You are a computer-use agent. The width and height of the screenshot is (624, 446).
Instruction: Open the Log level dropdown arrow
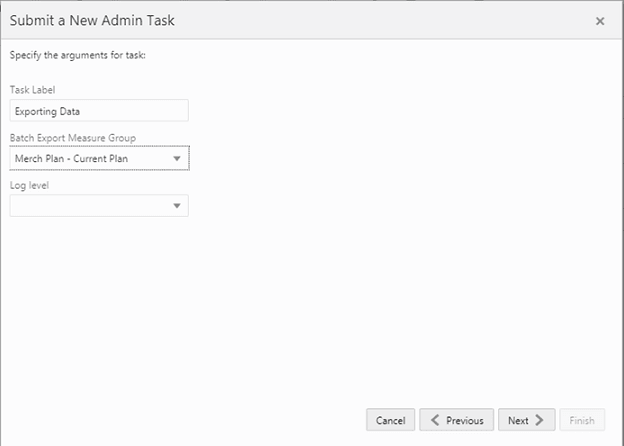(176, 206)
